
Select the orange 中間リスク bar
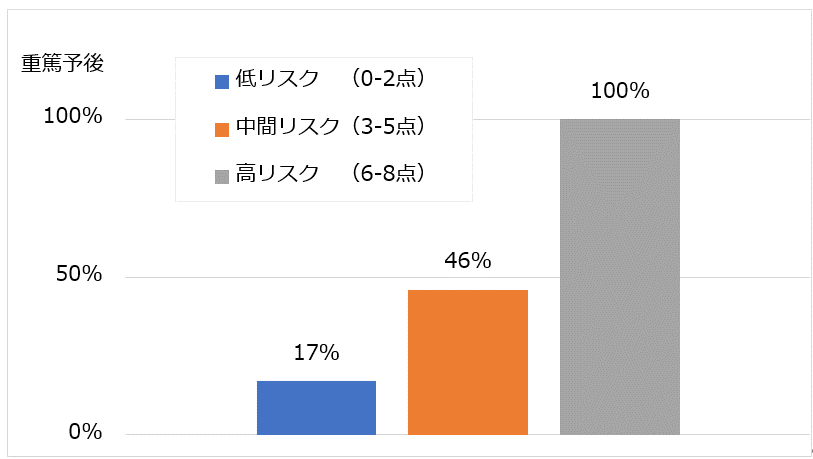(x=468, y=362)
